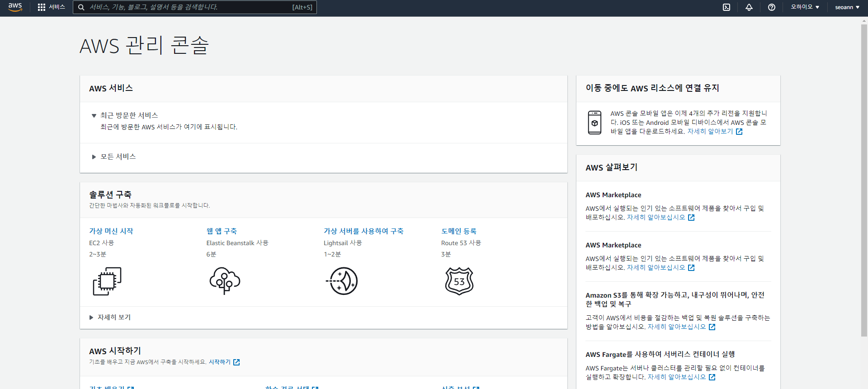Click the mobile phone app icon

pyautogui.click(x=594, y=123)
